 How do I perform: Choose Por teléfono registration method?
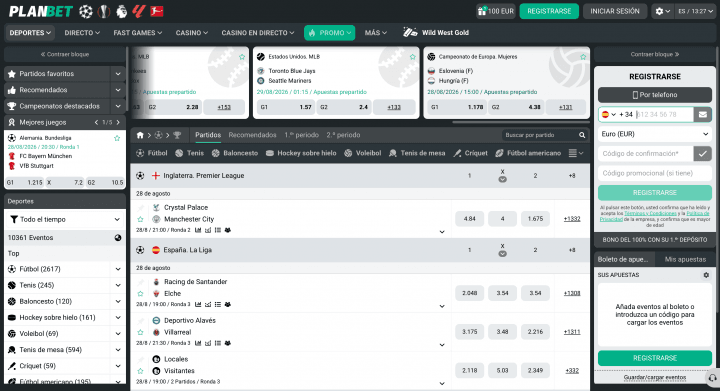point(655,95)
